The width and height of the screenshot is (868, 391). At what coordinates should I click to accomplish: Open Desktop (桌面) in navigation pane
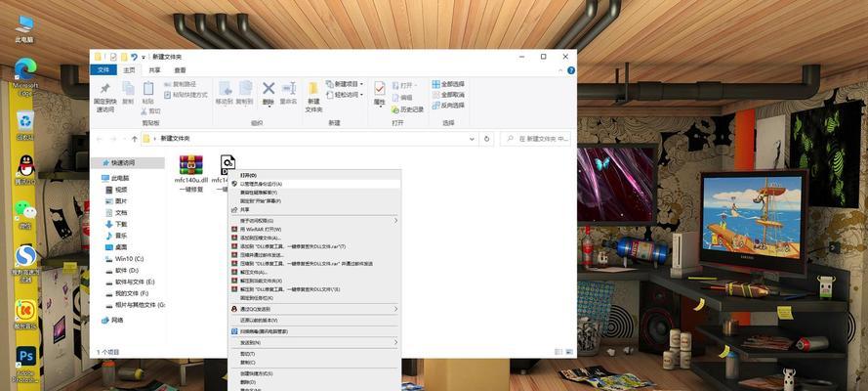click(116, 247)
